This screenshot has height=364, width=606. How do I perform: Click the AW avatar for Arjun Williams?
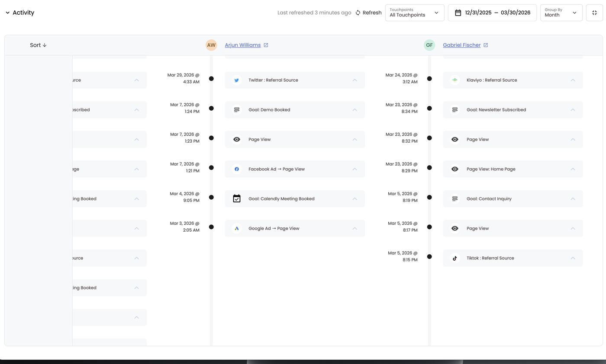coord(211,45)
